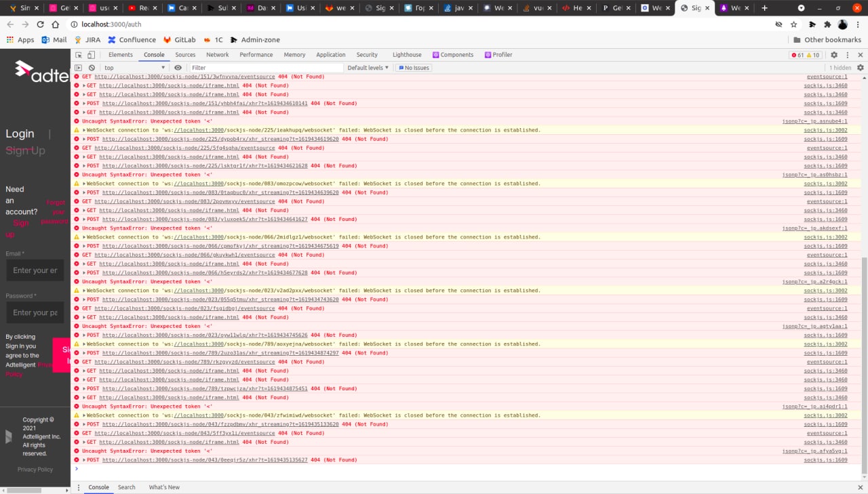868x494 pixels.
Task: Open GitLab bookmark
Action: point(180,40)
